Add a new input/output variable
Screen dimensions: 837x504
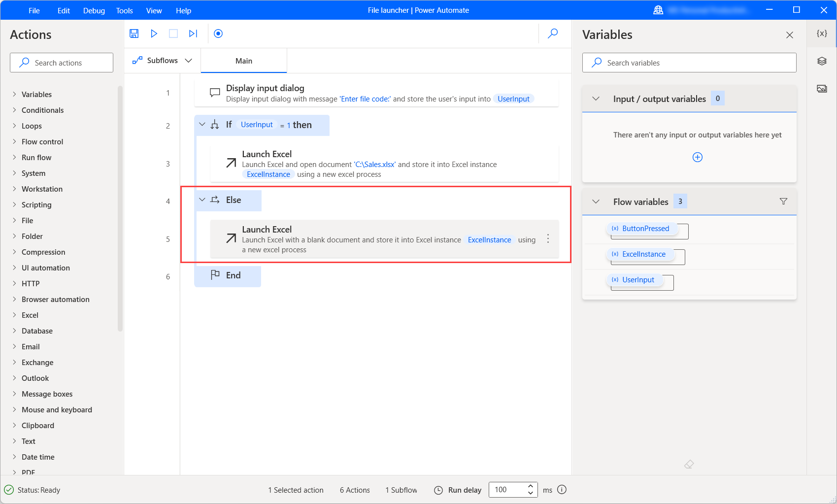(x=697, y=157)
